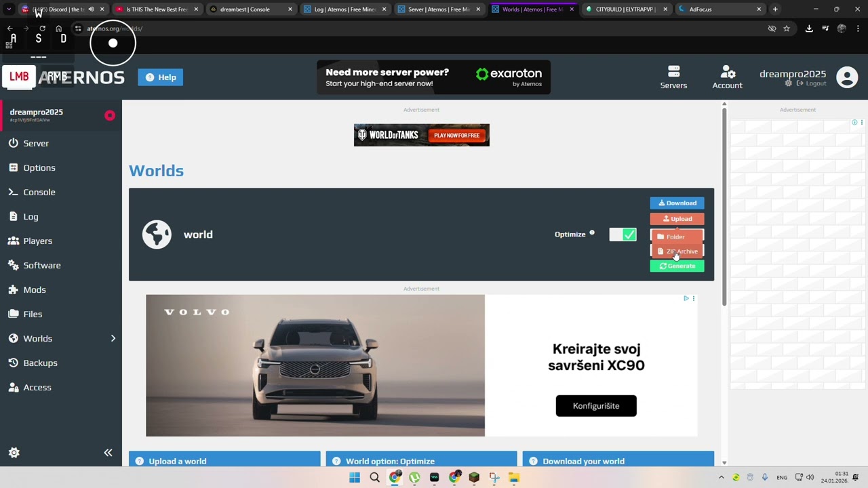Expand 'Upload a world' help section
The image size is (868, 488).
(224, 460)
